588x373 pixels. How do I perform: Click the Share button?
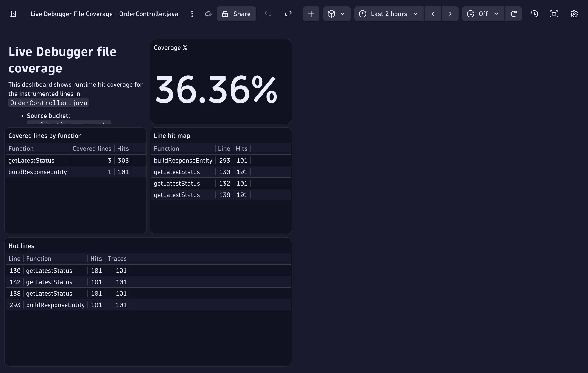[x=236, y=14]
